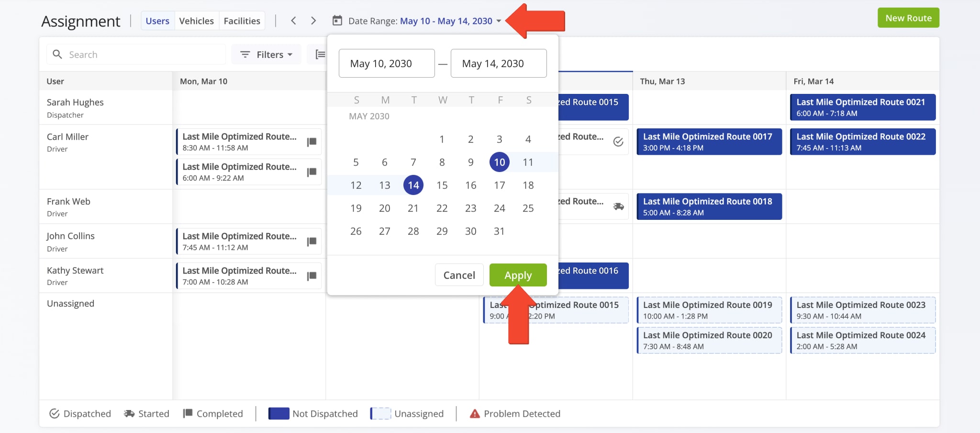The width and height of the screenshot is (980, 433).
Task: Pick May 31 in the calendar
Action: 500,231
